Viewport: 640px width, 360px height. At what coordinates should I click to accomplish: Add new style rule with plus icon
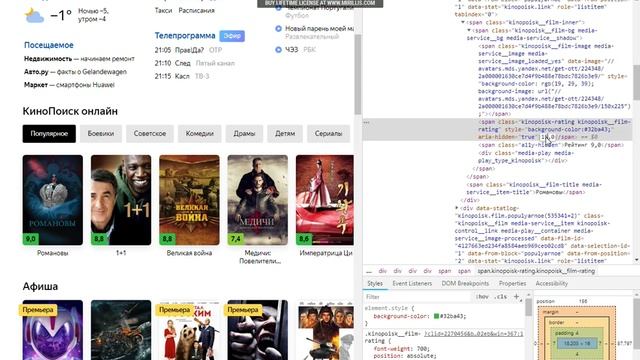tap(516, 297)
